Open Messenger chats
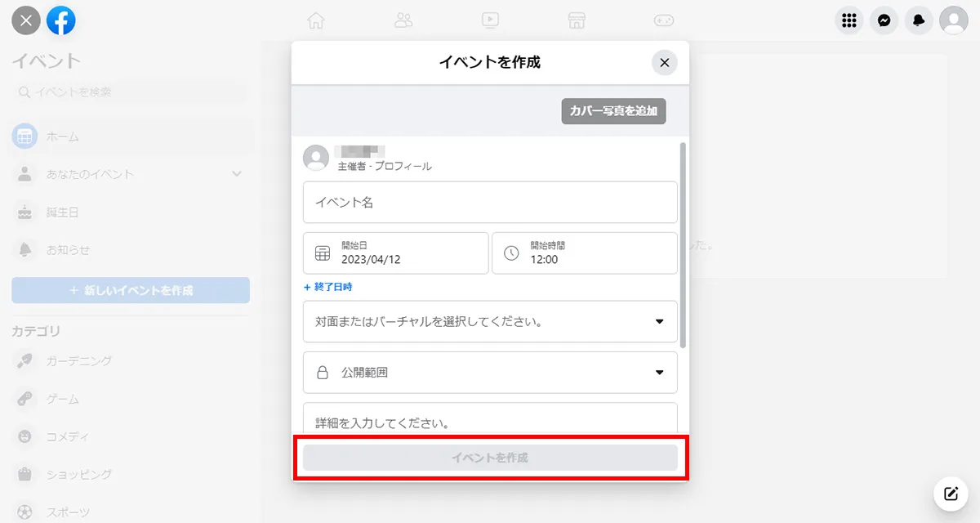 884,20
